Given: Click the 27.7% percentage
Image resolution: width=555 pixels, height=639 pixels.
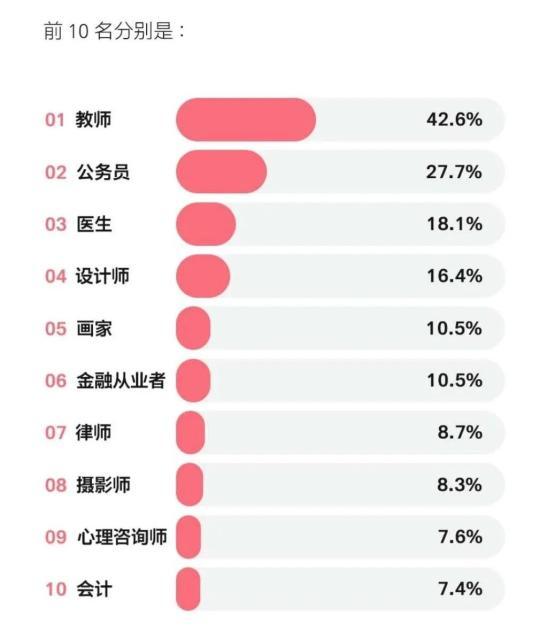Looking at the screenshot, I should 454,172.
